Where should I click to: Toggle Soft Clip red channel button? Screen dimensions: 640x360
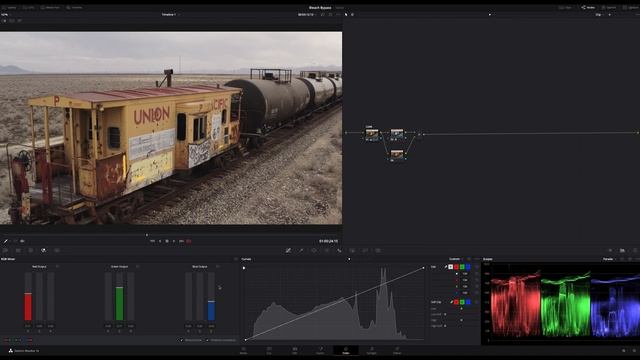[x=456, y=302]
